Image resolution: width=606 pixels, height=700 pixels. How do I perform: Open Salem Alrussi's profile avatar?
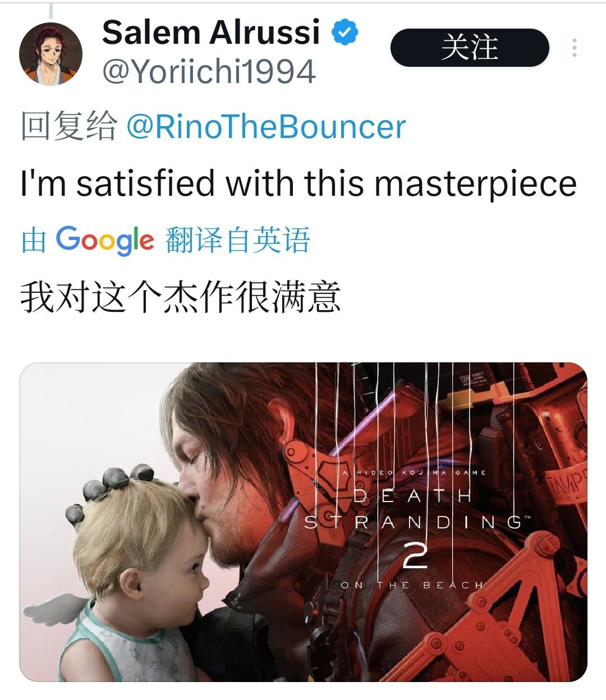[51, 54]
